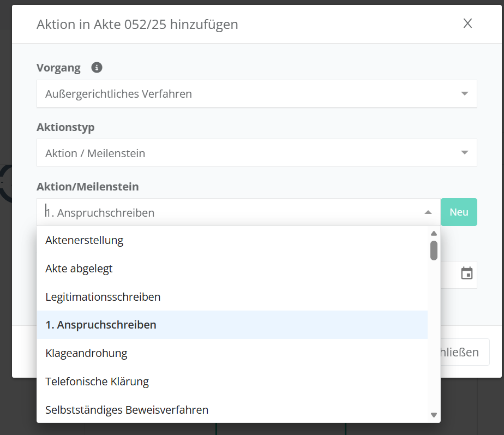Screen dimensions: 504x435
Task: Click into the Aktion/Meilenstein search field
Action: point(229,212)
